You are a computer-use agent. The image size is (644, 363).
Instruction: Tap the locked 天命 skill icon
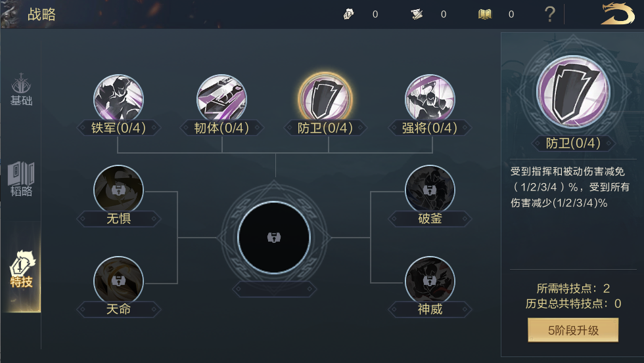click(118, 281)
